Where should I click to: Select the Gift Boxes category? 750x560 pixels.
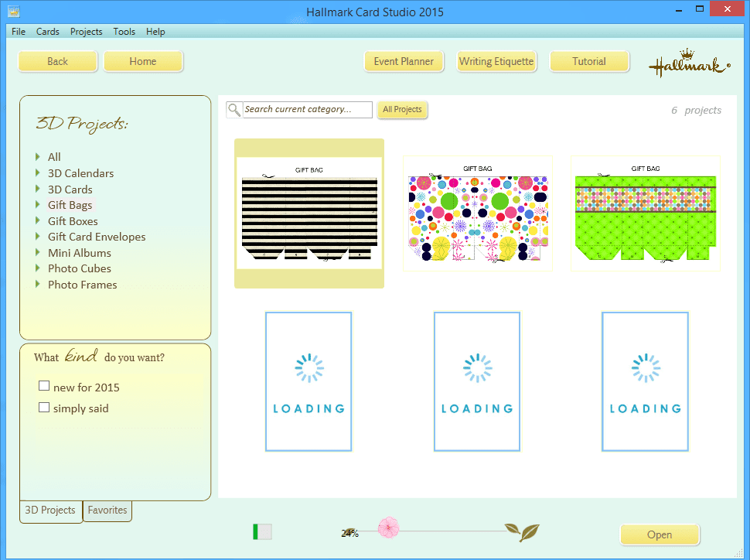(x=73, y=221)
